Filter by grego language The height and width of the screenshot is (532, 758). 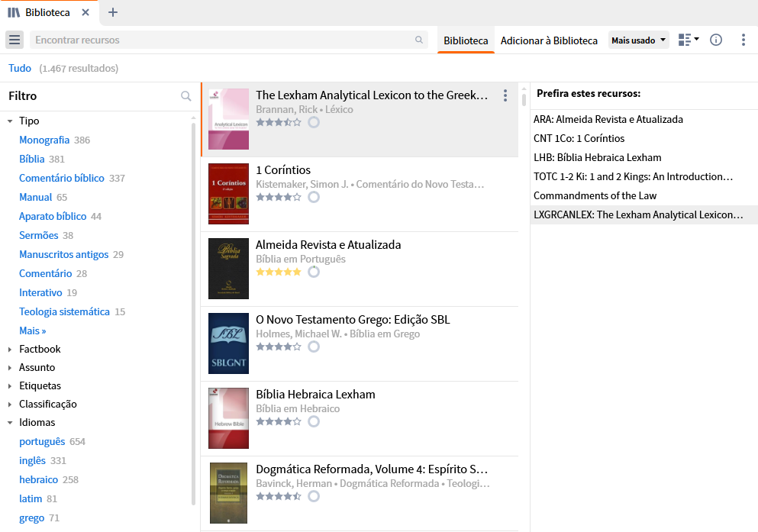[x=32, y=518]
